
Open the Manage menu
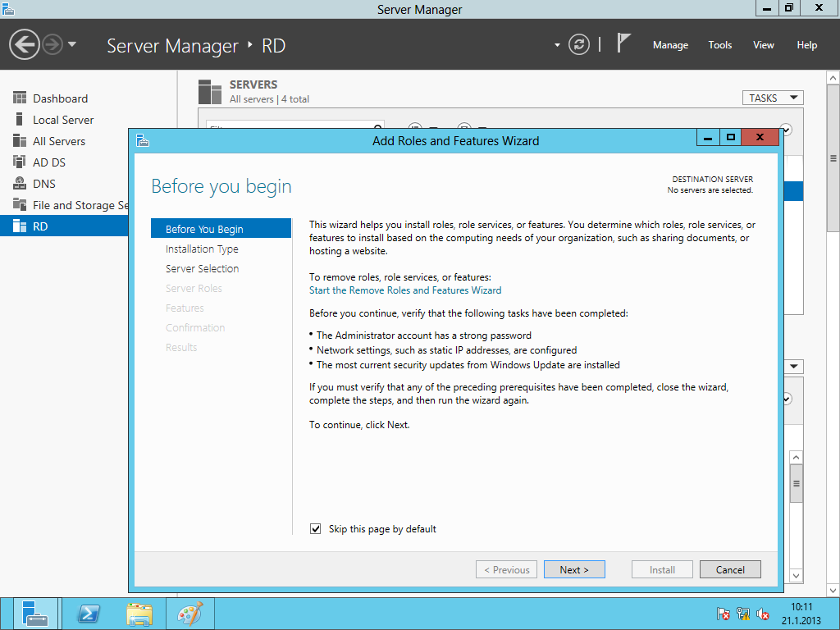[x=670, y=45]
